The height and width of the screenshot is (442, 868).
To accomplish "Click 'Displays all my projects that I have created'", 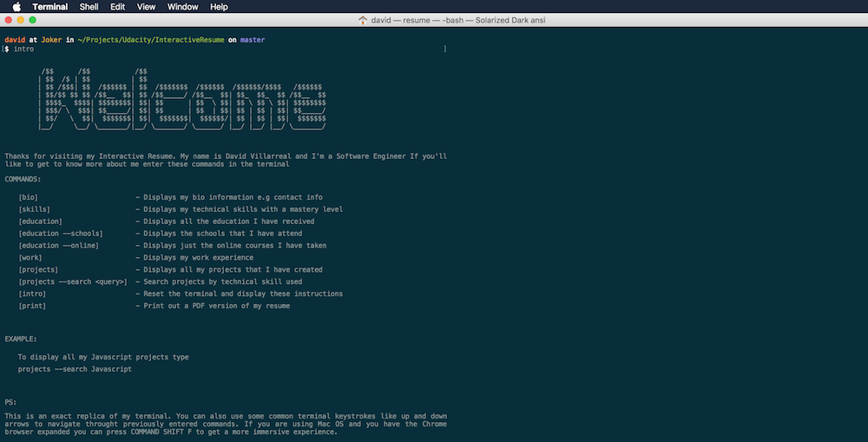I will click(233, 270).
